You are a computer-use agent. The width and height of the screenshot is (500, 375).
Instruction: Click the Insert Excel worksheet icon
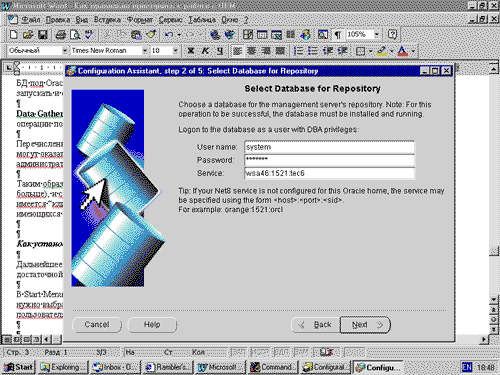coord(276,34)
